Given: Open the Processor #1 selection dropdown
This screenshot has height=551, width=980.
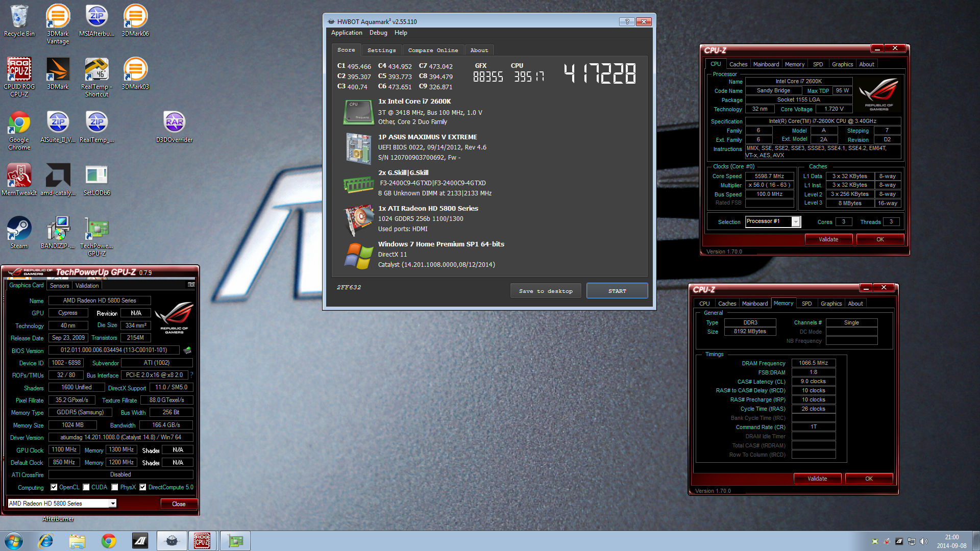Looking at the screenshot, I should [773, 221].
